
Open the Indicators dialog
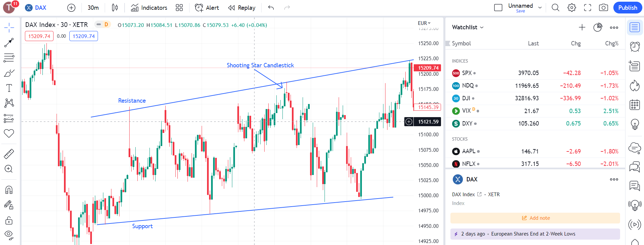[x=149, y=8]
